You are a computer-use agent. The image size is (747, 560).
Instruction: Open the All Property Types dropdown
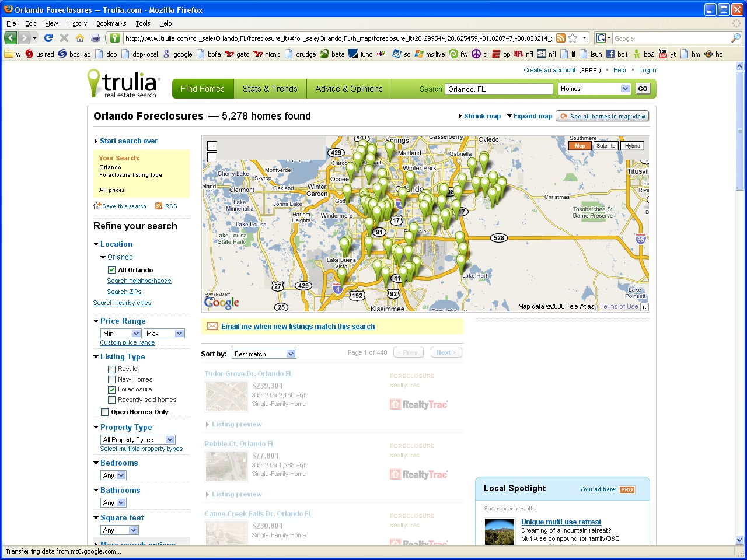(x=138, y=440)
